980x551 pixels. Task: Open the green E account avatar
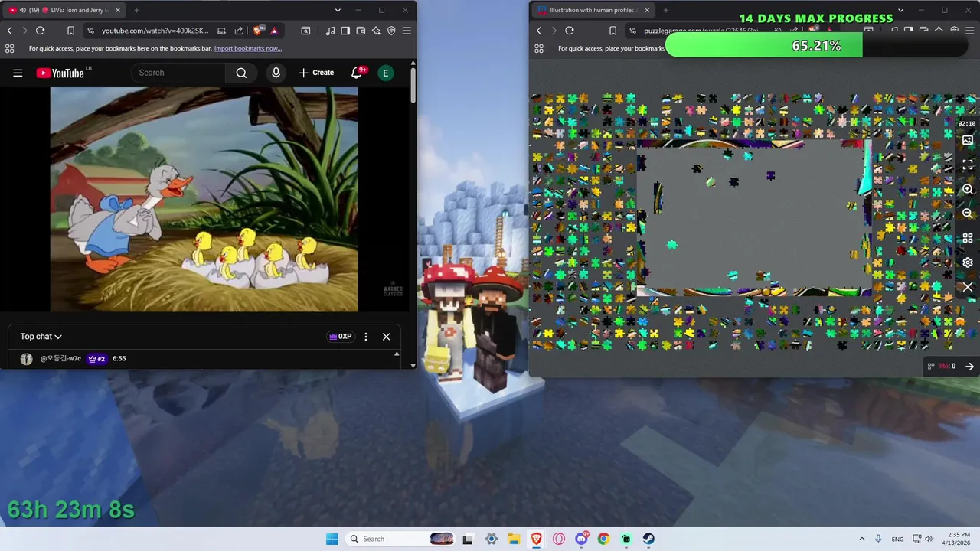(x=385, y=73)
